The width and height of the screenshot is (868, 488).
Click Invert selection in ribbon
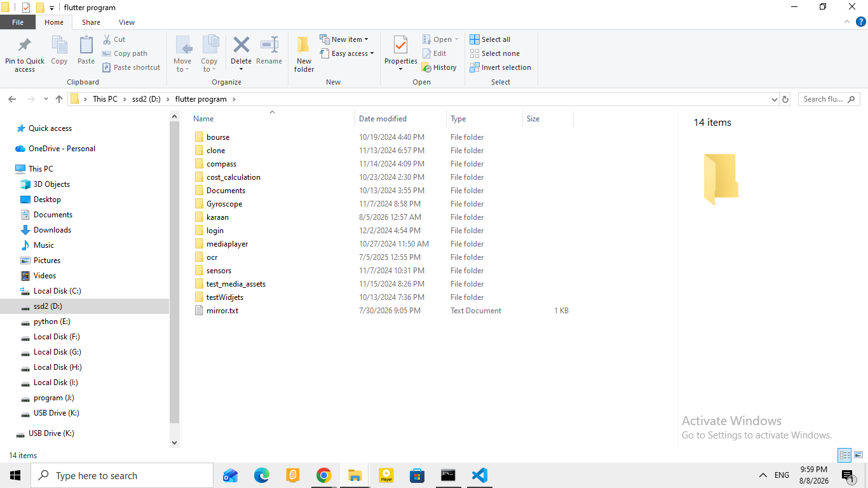pos(500,67)
